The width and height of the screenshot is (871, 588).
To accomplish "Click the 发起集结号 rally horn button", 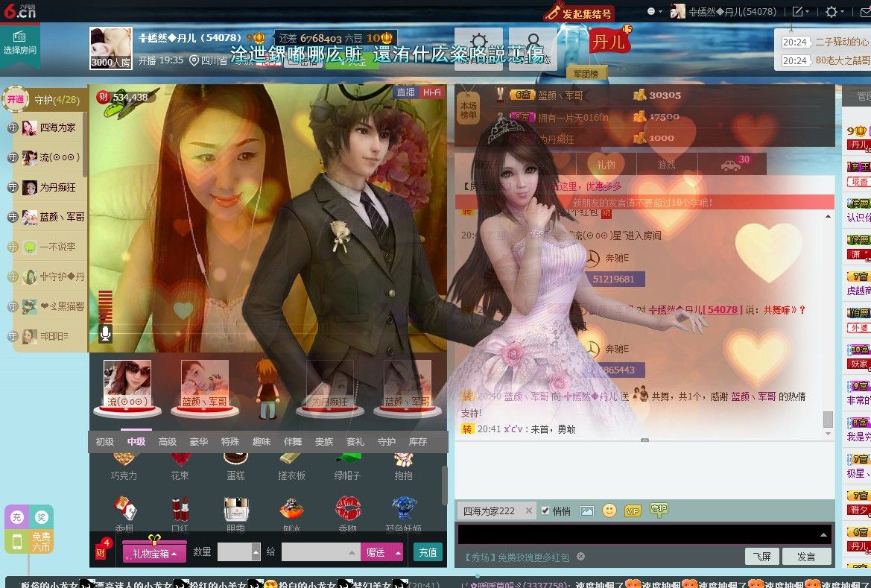I will click(579, 13).
